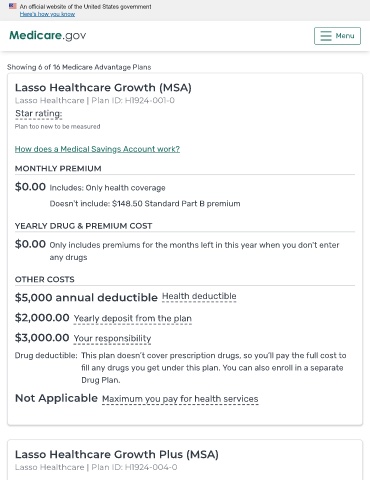Show the Health deductible definition
Image resolution: width=370 pixels, height=480 pixels.
point(199,296)
